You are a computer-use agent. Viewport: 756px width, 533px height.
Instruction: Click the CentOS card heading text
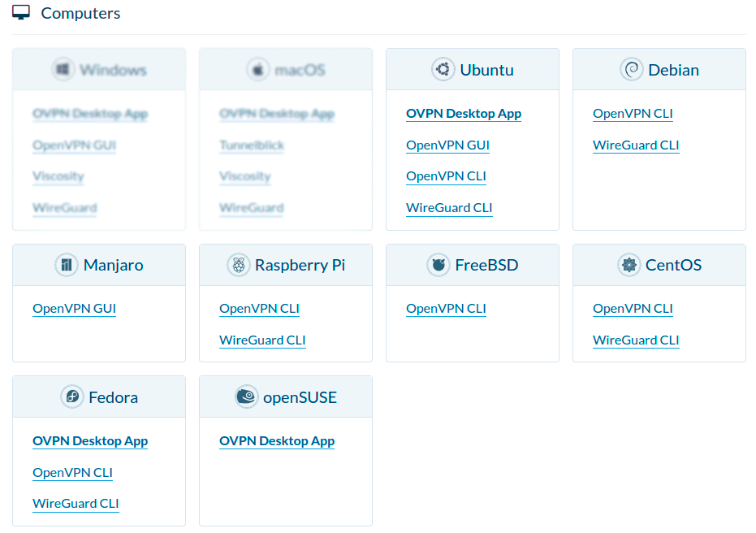coord(673,266)
